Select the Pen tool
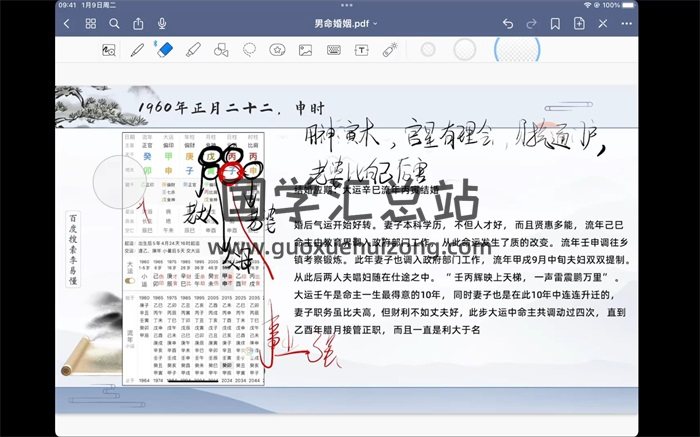The height and width of the screenshot is (437, 700). tap(137, 49)
